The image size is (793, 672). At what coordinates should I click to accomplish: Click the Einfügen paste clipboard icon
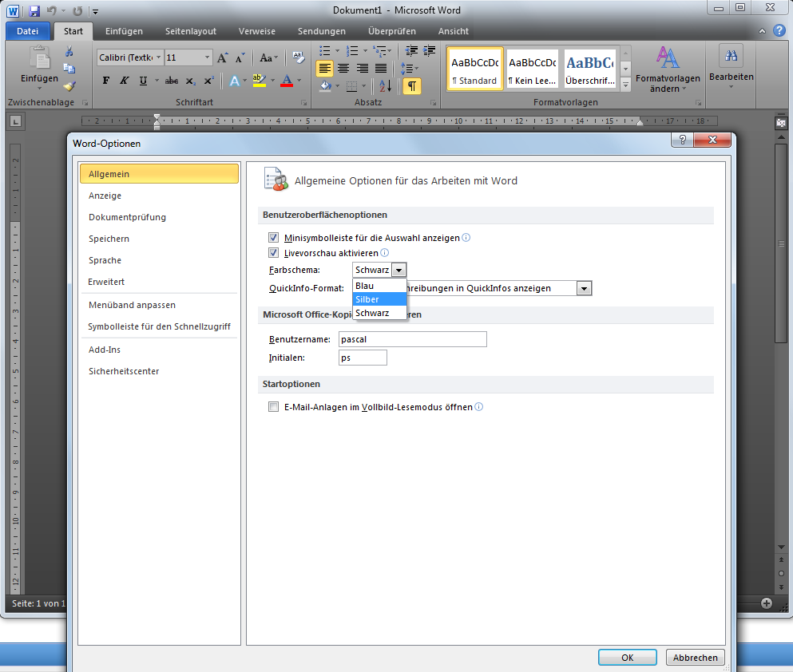click(x=39, y=57)
